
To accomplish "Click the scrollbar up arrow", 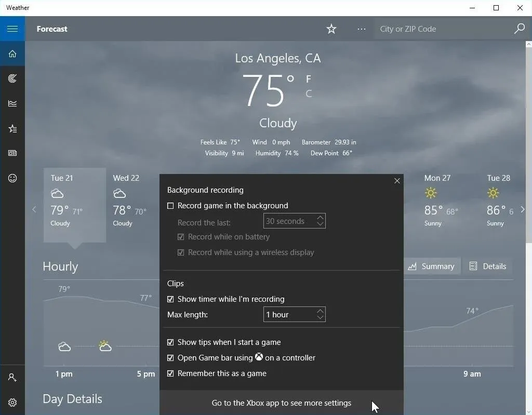I will 528,44.
